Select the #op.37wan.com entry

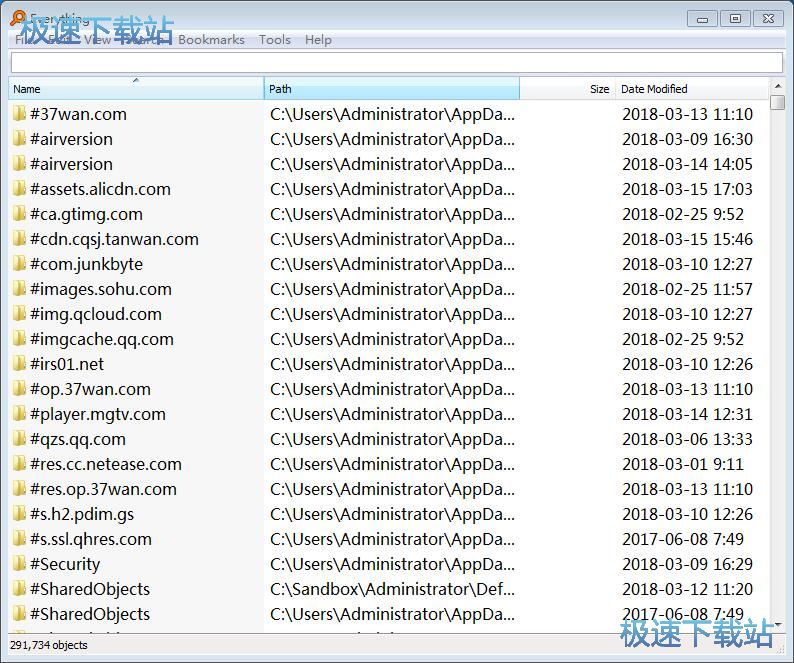[x=90, y=389]
